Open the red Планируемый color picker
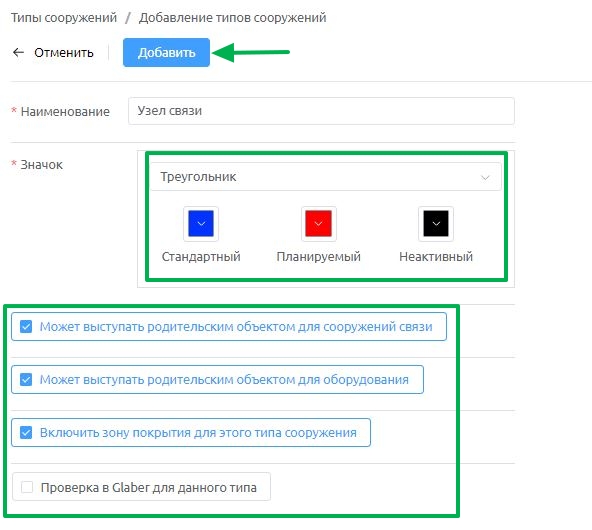This screenshot has width=592, height=530. 319,223
